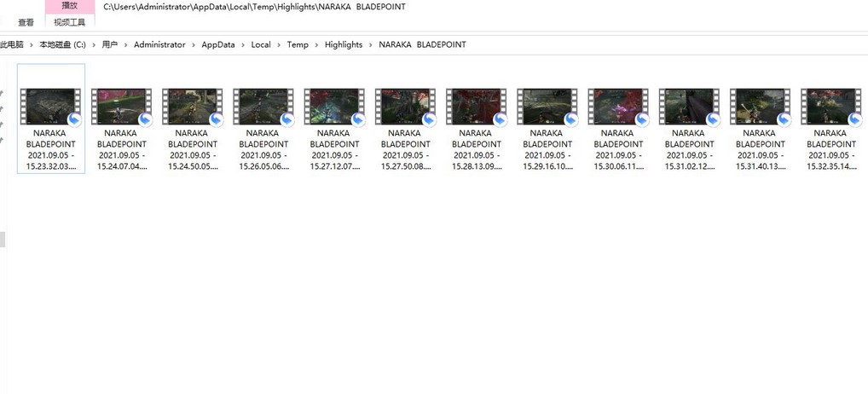868x394 pixels.
Task: Jump to AppData folder in breadcrumb
Action: click(x=218, y=45)
